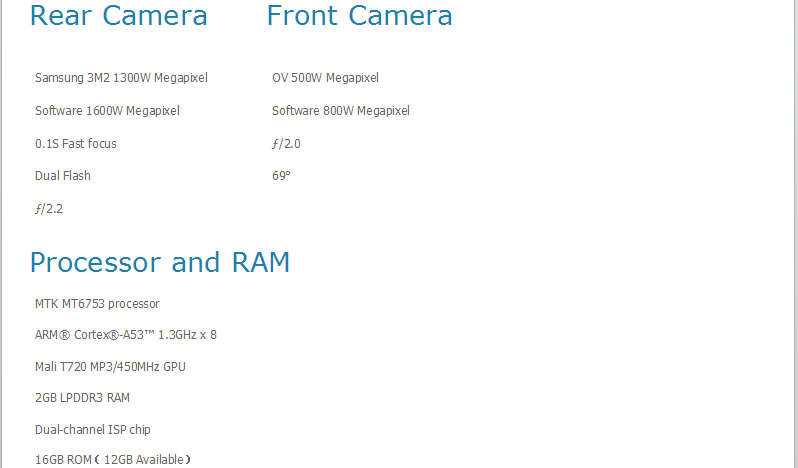Select the 2GB LPDDR3 RAM line
Image resolution: width=798 pixels, height=468 pixels.
(x=82, y=398)
